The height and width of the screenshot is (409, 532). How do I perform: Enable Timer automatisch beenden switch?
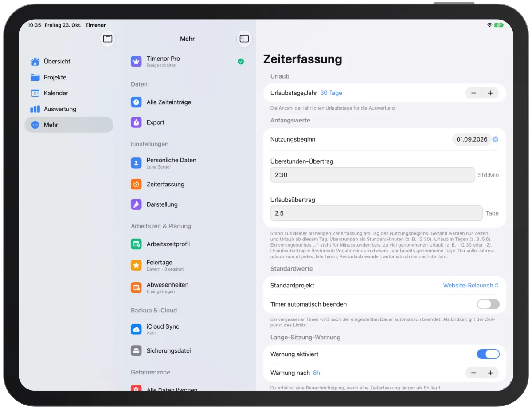488,304
